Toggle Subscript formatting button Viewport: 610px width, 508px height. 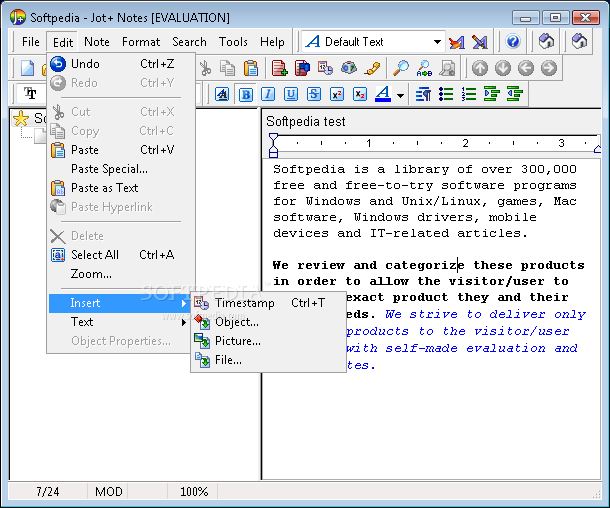(x=360, y=94)
